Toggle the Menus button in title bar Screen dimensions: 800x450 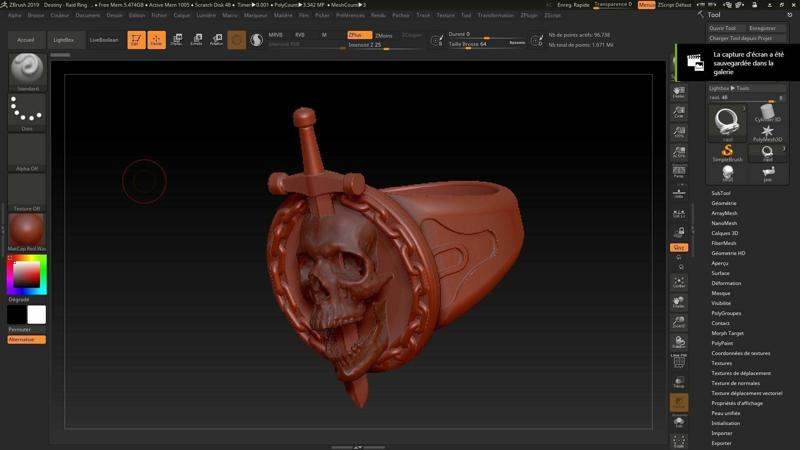tap(647, 5)
